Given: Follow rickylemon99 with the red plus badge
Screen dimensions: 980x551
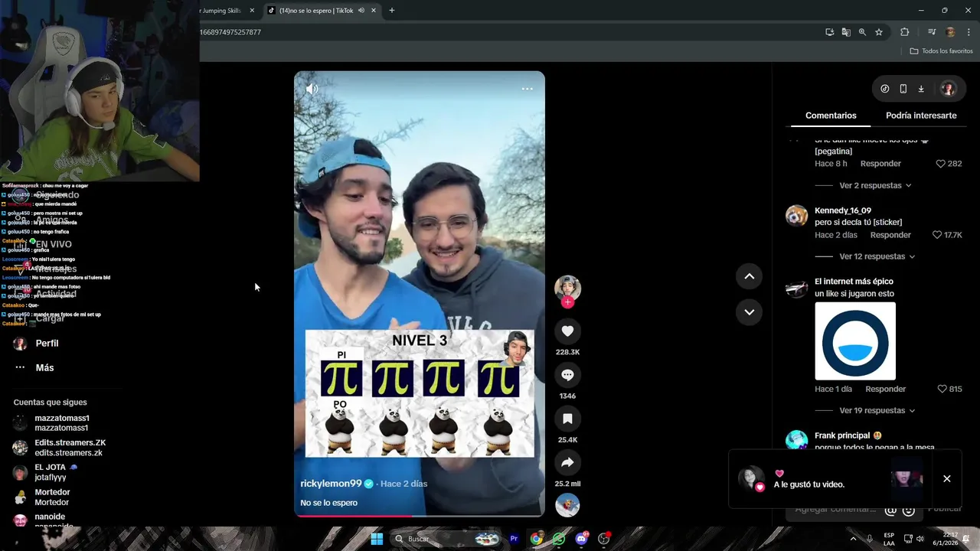Looking at the screenshot, I should (x=567, y=302).
